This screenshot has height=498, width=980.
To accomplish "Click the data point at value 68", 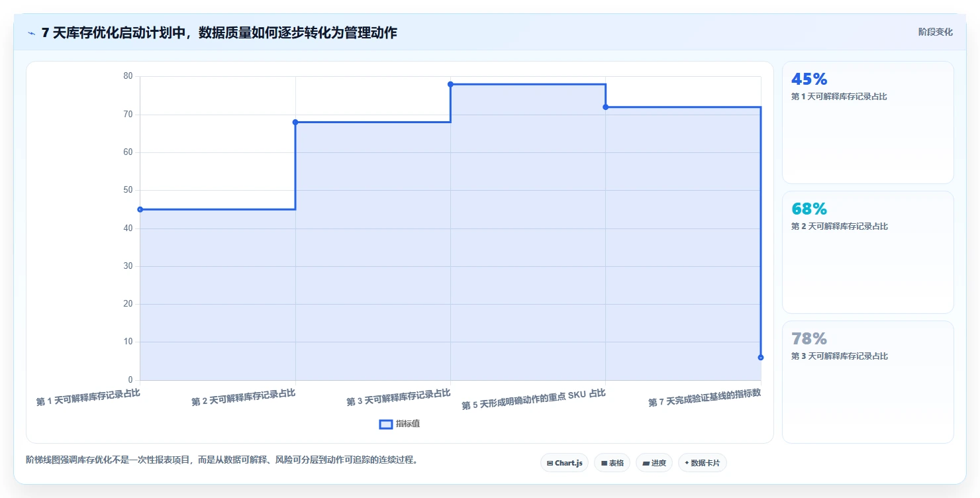I will (x=295, y=122).
